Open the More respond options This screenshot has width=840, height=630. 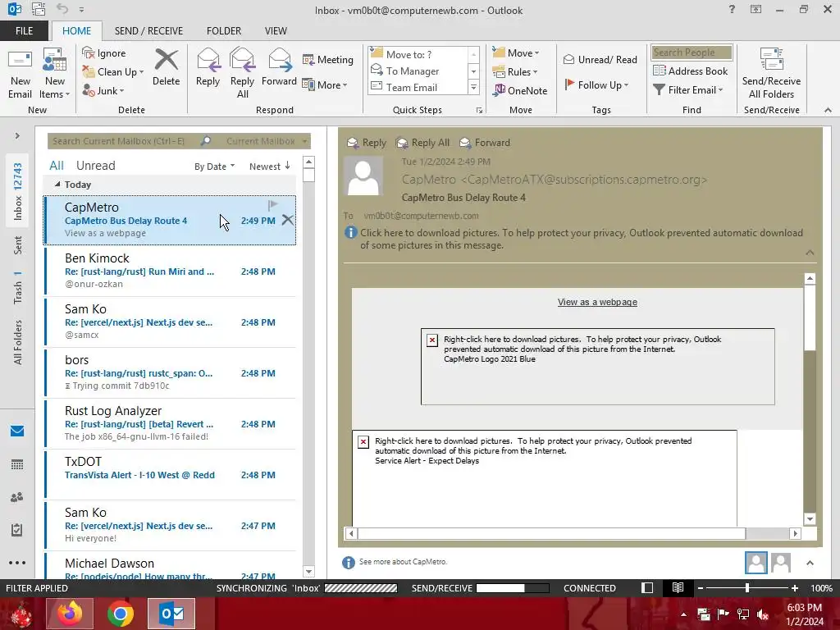click(x=325, y=84)
